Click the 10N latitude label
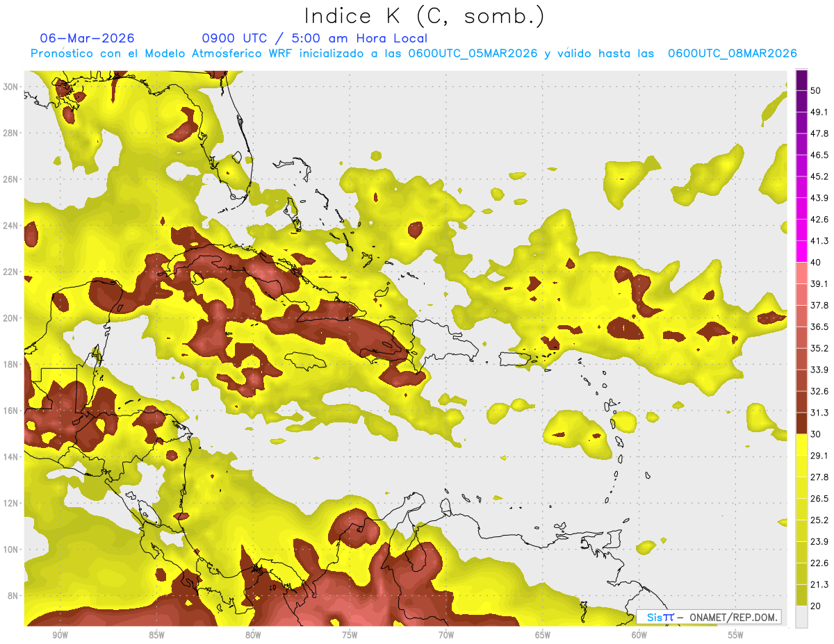 [x=10, y=550]
